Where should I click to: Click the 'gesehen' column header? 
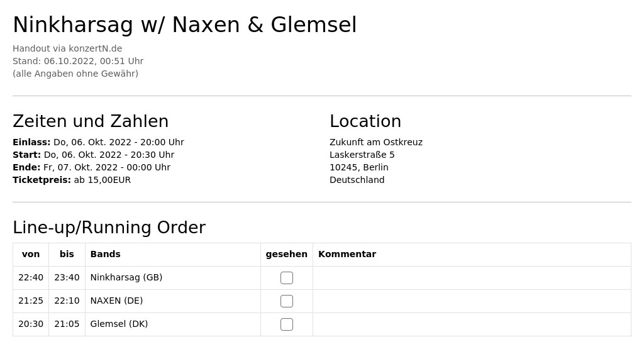tap(287, 254)
